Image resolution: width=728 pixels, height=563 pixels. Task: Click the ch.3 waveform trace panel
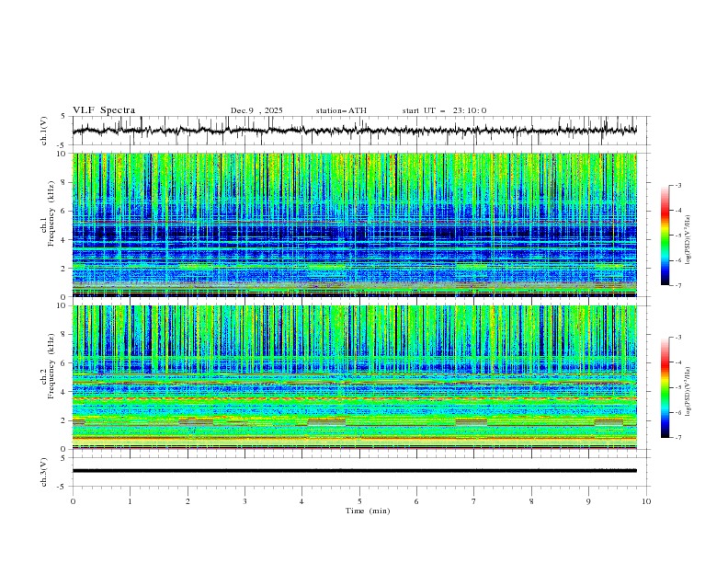pyautogui.click(x=359, y=471)
